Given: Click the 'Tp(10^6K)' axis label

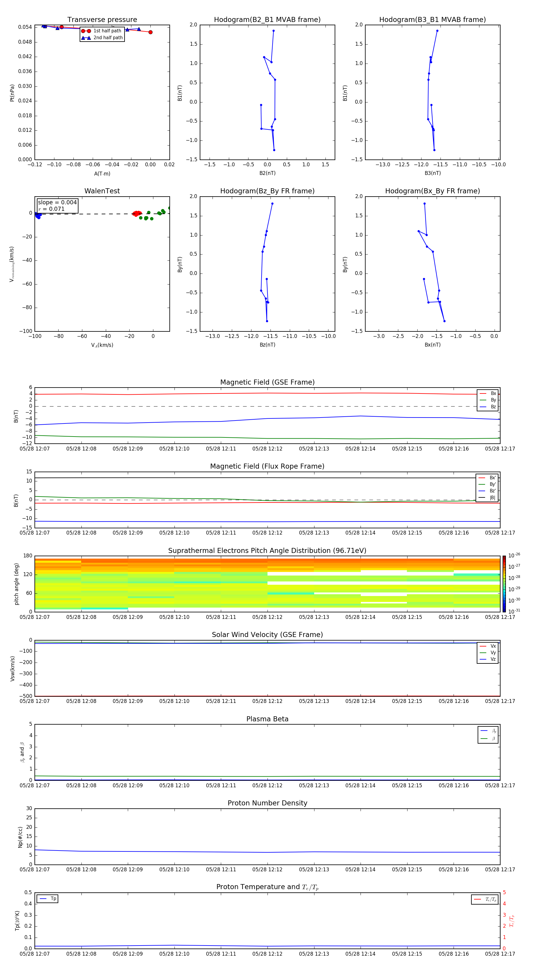Looking at the screenshot, I should (x=17, y=921).
